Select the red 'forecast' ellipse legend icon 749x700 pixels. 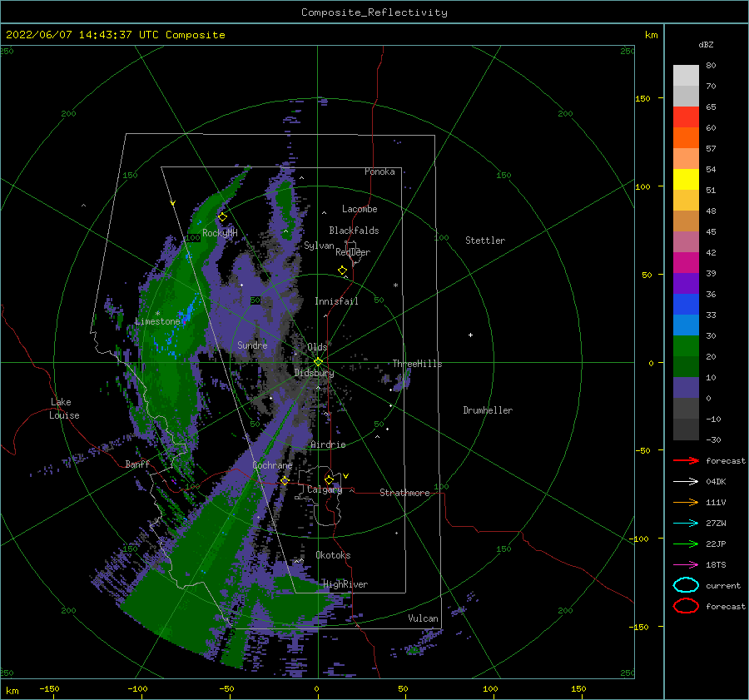686,606
